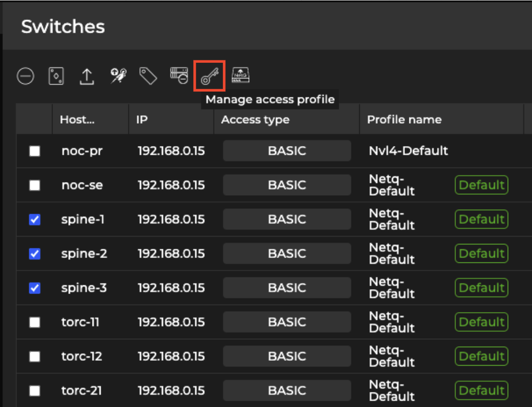Open Manage access profile key icon
This screenshot has height=407, width=532.
pos(209,76)
